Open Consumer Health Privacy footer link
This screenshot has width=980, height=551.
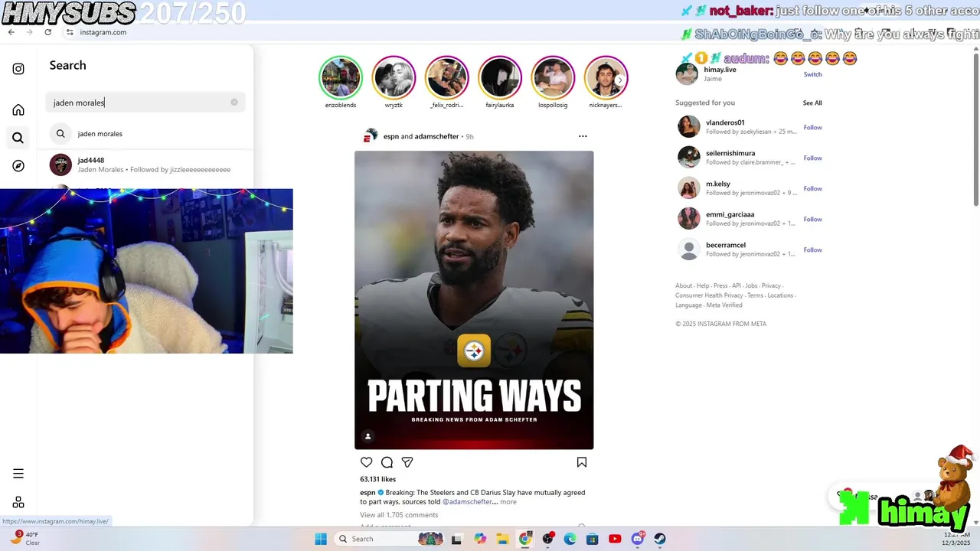(709, 295)
